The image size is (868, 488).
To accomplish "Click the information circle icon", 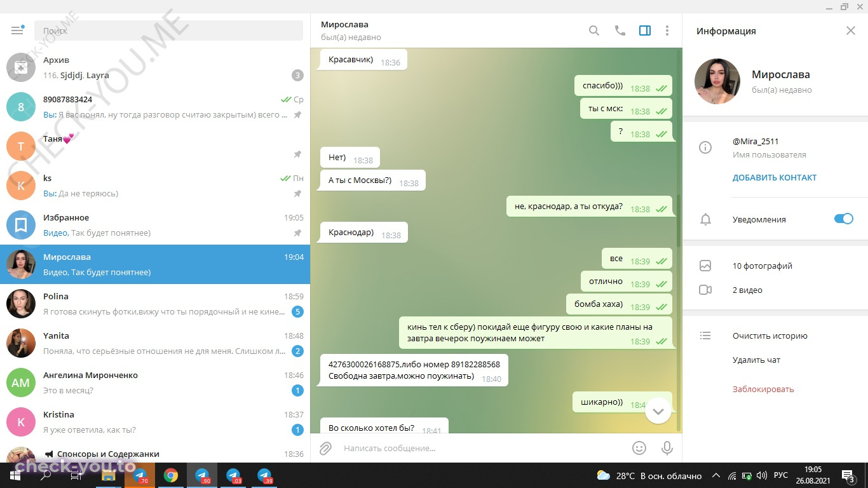I will click(705, 147).
